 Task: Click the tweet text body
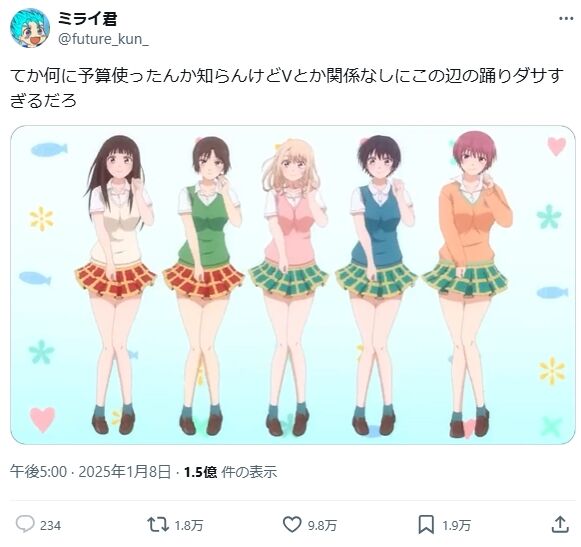click(x=287, y=88)
